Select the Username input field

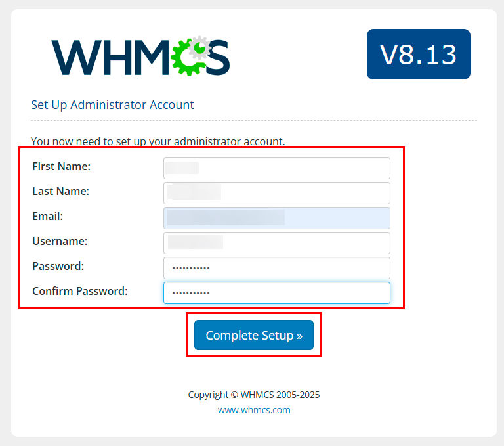pos(277,243)
